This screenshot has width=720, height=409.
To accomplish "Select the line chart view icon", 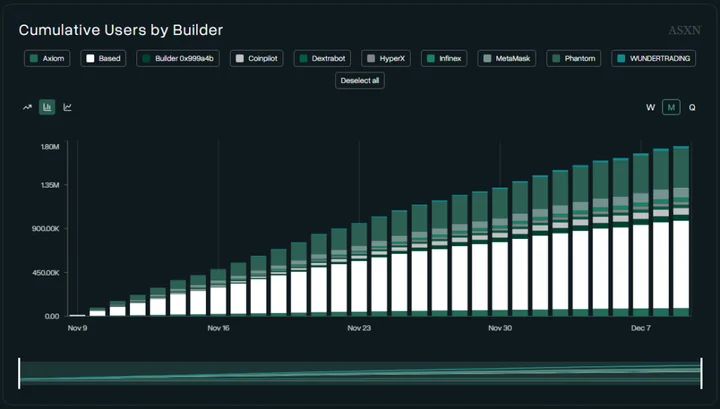I will point(68,107).
